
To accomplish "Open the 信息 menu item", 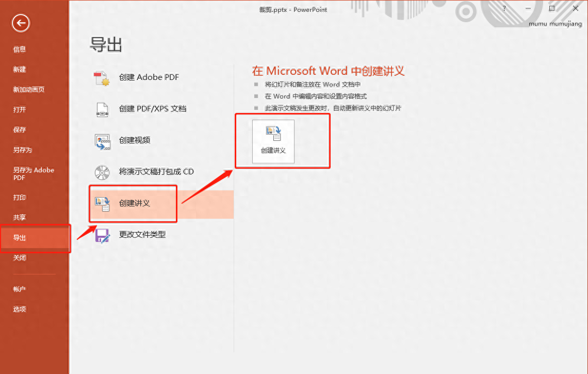I will (20, 49).
